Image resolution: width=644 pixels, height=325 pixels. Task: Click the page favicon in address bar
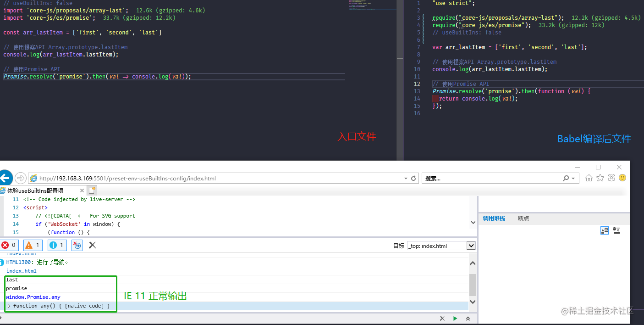click(x=33, y=178)
